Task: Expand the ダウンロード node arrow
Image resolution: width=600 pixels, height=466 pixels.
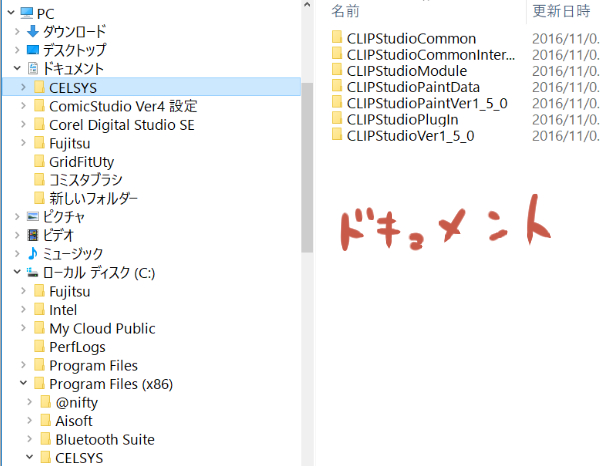Action: [x=17, y=31]
